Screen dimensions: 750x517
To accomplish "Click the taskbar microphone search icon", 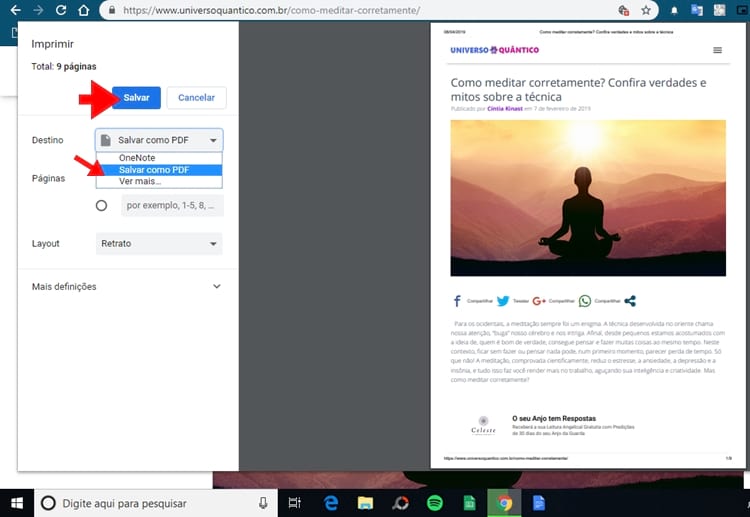I will [263, 503].
